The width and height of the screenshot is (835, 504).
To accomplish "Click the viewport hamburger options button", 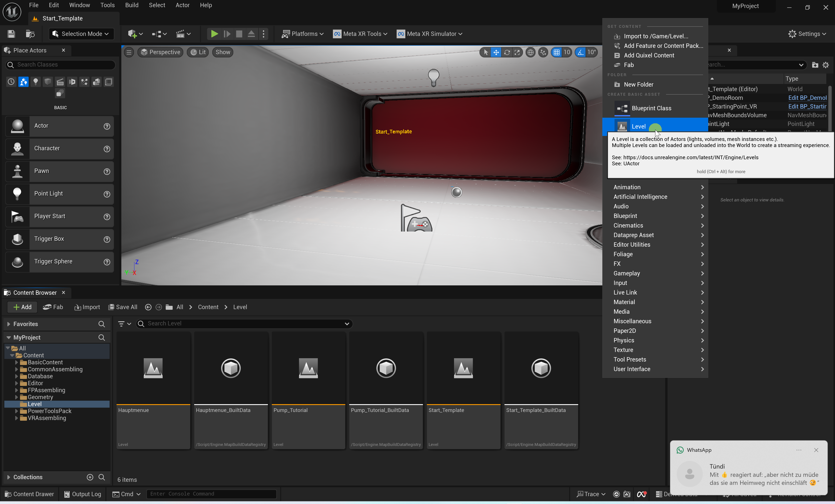I will pos(129,52).
